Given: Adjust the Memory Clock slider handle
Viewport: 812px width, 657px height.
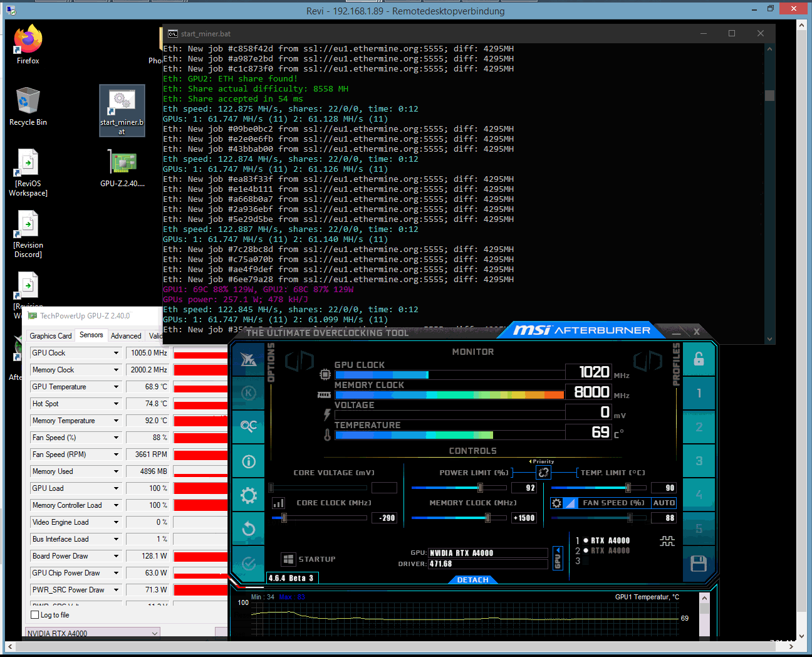Looking at the screenshot, I should [x=487, y=518].
